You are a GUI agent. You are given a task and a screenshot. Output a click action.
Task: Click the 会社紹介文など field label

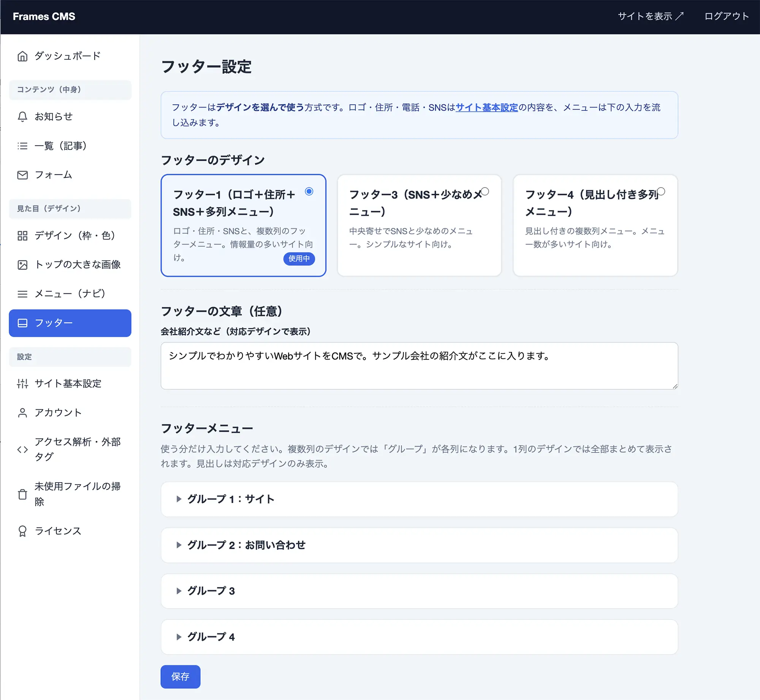coord(236,331)
